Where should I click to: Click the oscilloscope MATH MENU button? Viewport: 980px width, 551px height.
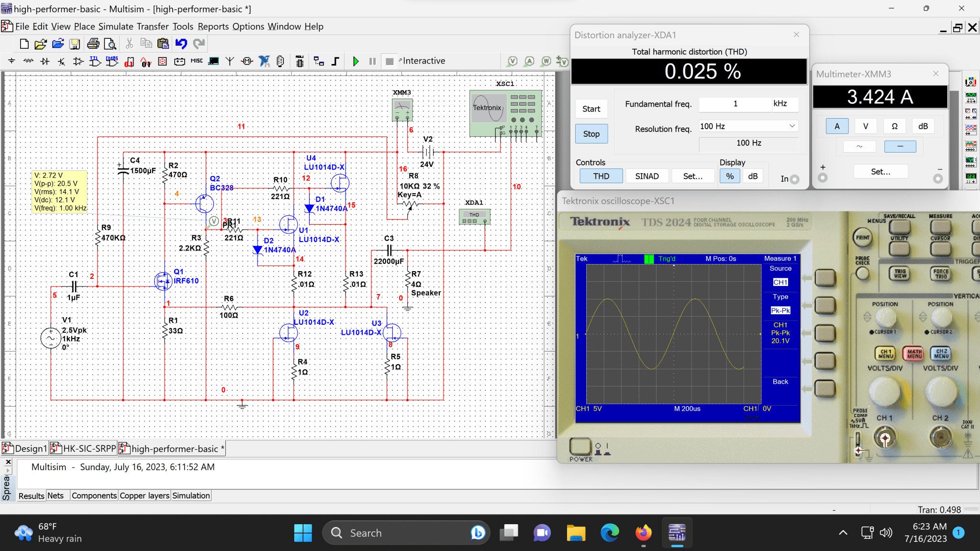coord(914,353)
